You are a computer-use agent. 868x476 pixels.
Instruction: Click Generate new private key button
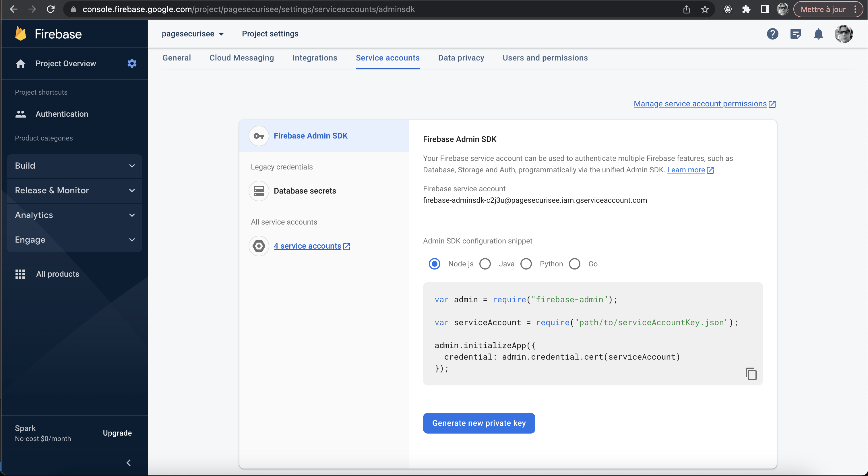point(479,423)
